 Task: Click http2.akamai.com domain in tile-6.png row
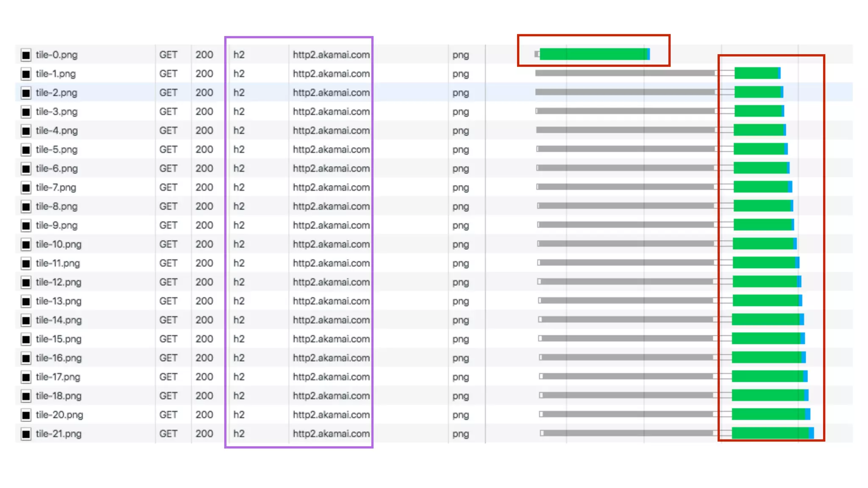tap(331, 169)
